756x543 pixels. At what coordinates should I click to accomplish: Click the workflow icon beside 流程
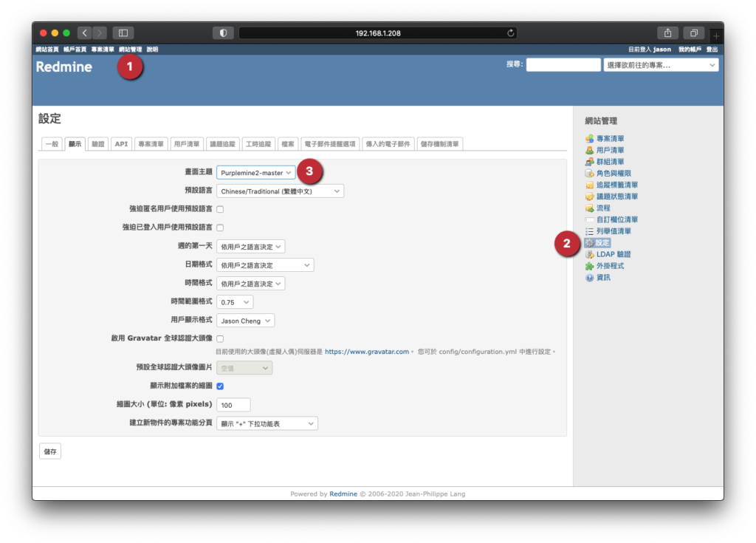coord(589,208)
